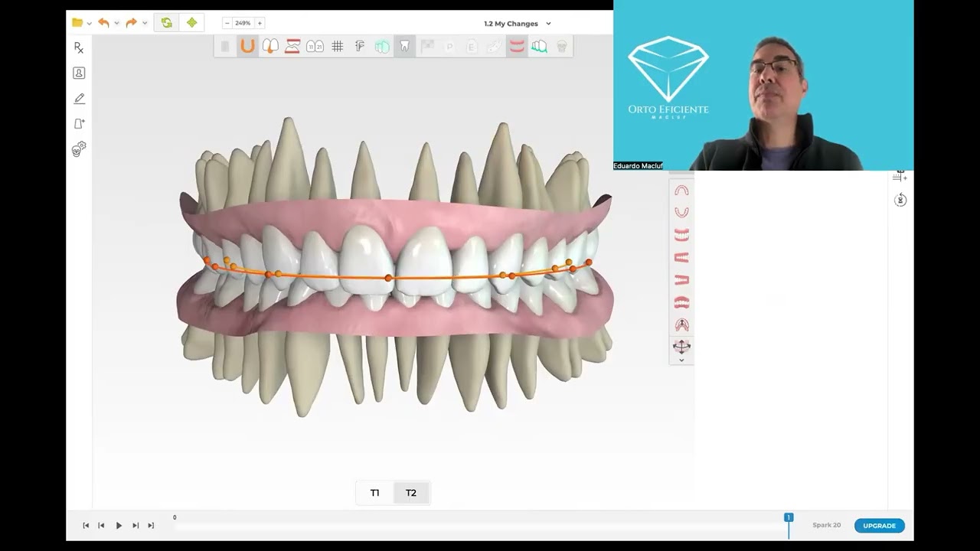Viewport: 980px width, 551px height.
Task: Expand the folder dropdown arrow
Action: pyautogui.click(x=90, y=24)
